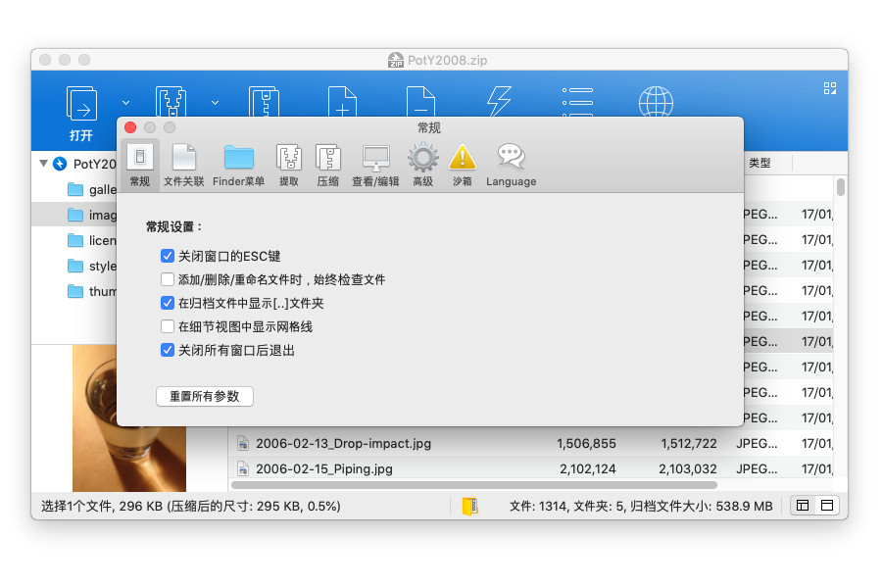The image size is (882, 588).
Task: Select the 压缩 compression settings pane
Action: pyautogui.click(x=327, y=165)
